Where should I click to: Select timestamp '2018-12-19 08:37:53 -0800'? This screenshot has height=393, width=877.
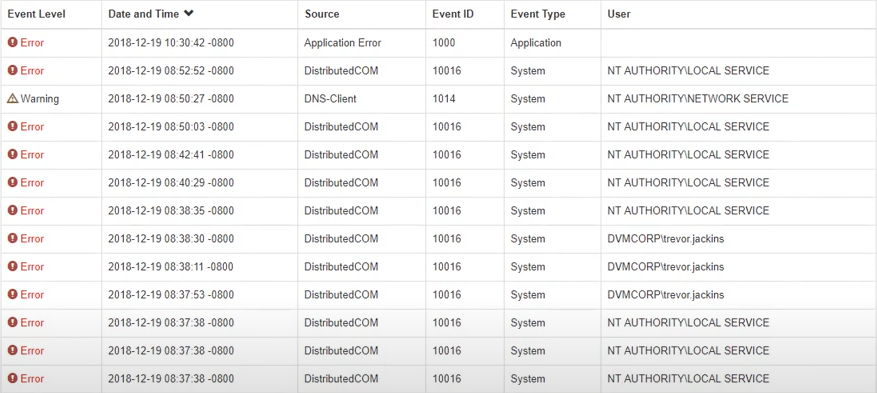point(171,295)
